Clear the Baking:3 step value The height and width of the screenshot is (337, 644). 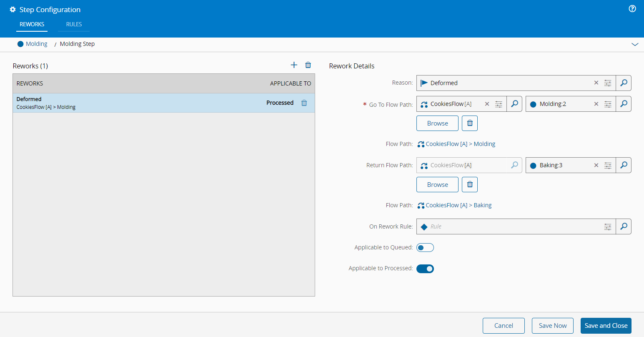click(596, 165)
